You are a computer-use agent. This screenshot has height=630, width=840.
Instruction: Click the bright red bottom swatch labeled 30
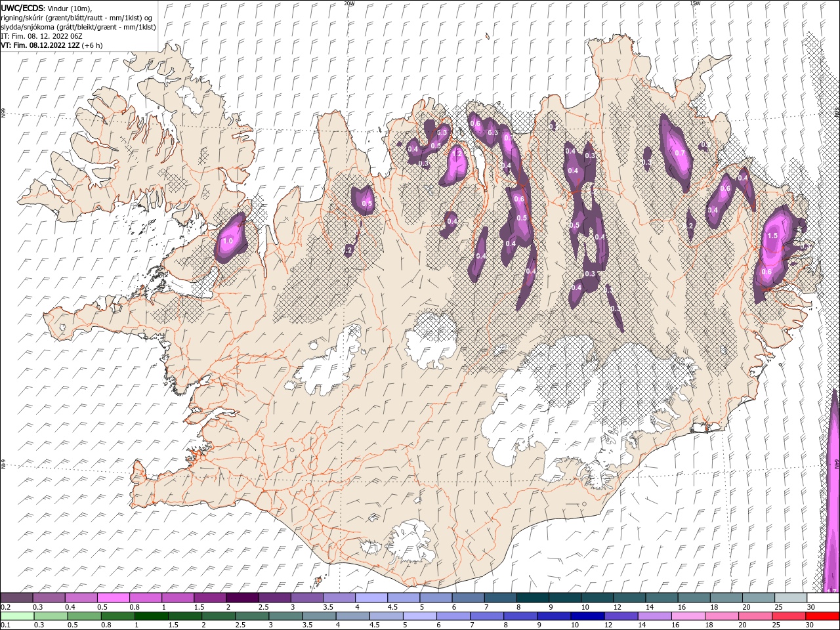(822, 616)
